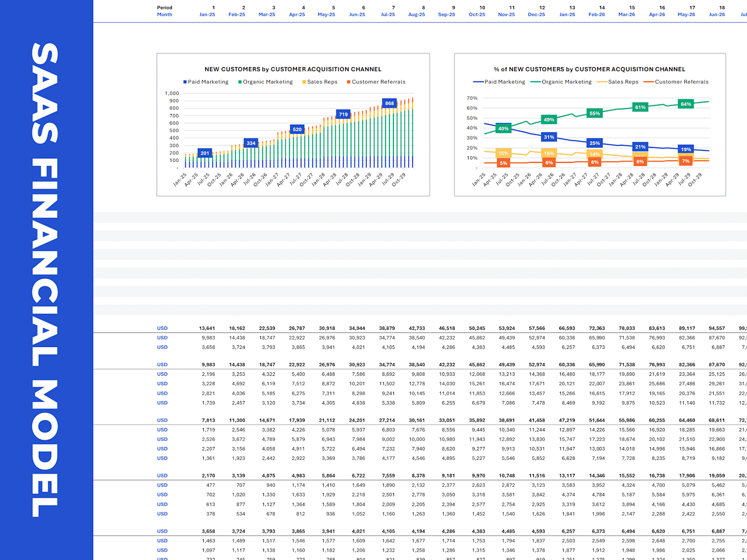
Task: Select the cell showing 13,641
Action: 207,329
